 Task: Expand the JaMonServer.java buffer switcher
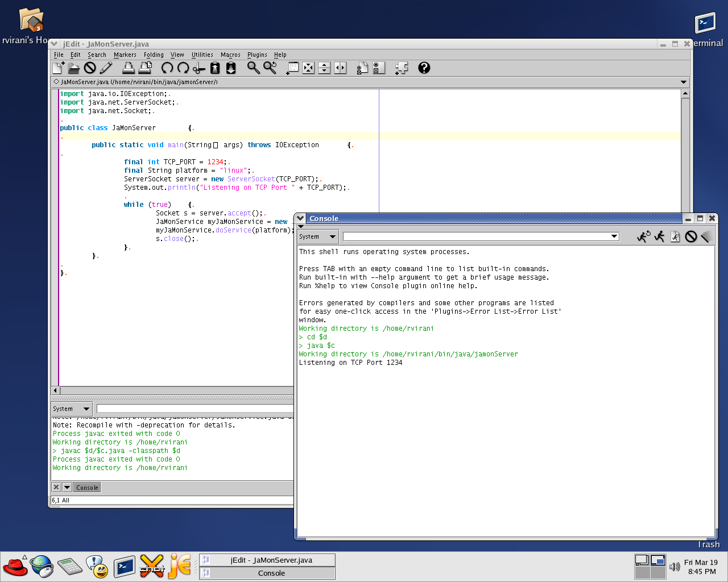[x=683, y=82]
